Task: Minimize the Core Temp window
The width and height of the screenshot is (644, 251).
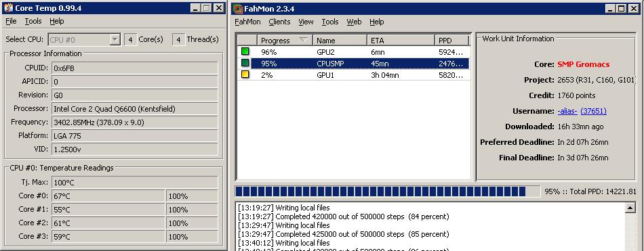Action: [195, 8]
